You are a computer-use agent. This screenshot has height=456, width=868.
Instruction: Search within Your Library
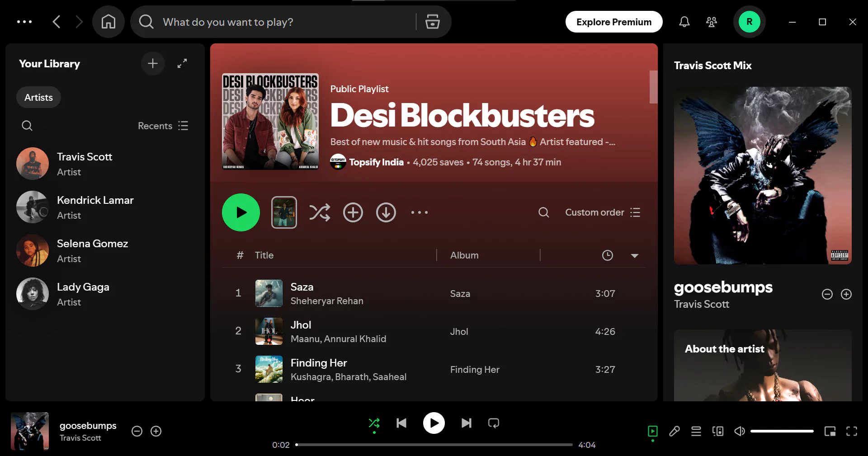27,126
